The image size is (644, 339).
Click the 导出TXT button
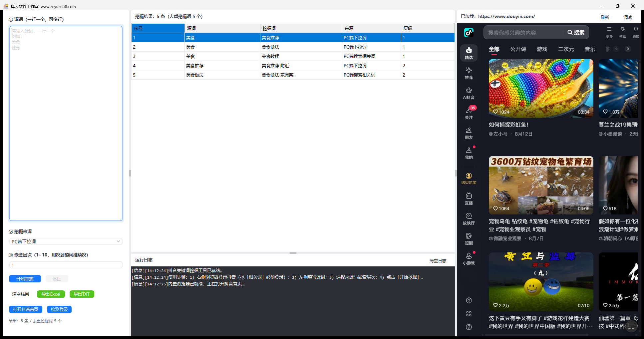[82, 294]
